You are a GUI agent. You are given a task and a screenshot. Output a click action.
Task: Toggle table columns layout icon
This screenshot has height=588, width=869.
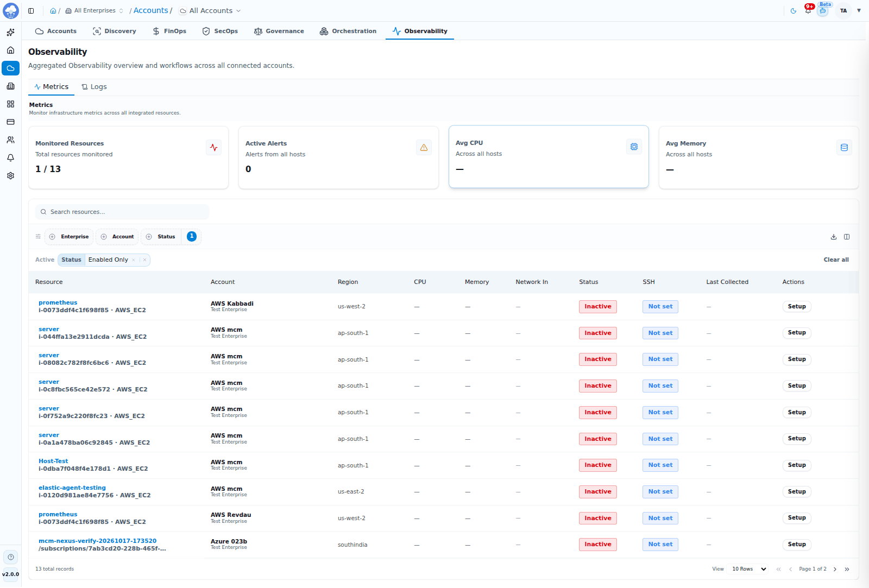[847, 237]
